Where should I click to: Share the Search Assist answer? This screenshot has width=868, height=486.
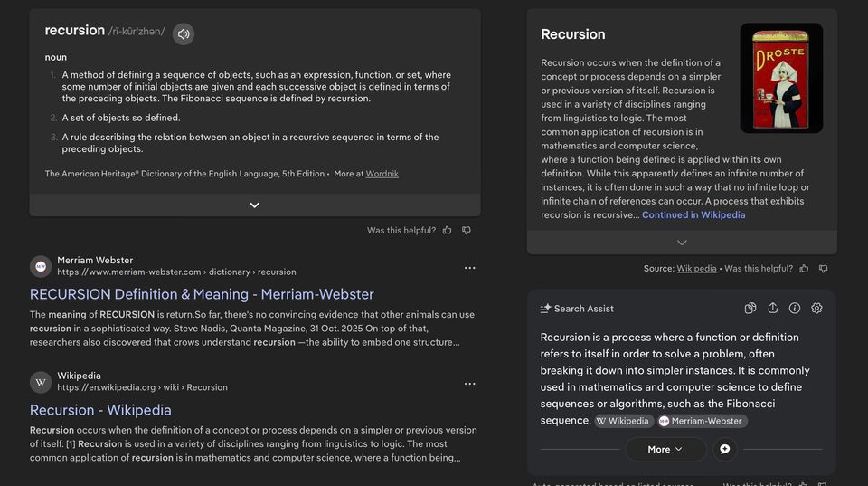coord(773,308)
